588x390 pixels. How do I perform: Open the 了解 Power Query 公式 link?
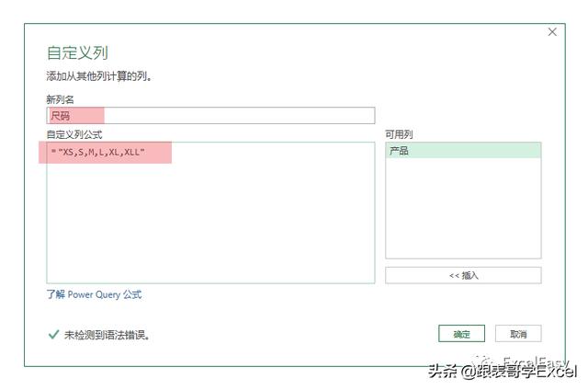click(x=94, y=294)
